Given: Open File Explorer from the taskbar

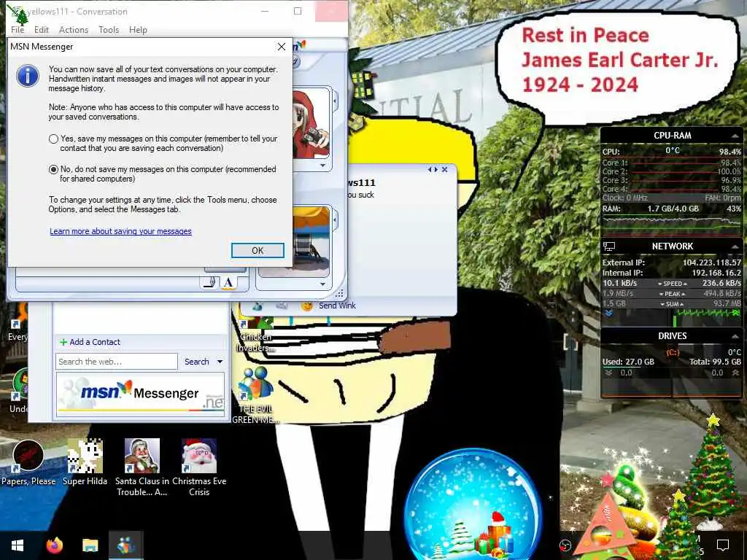Looking at the screenshot, I should pos(90,545).
